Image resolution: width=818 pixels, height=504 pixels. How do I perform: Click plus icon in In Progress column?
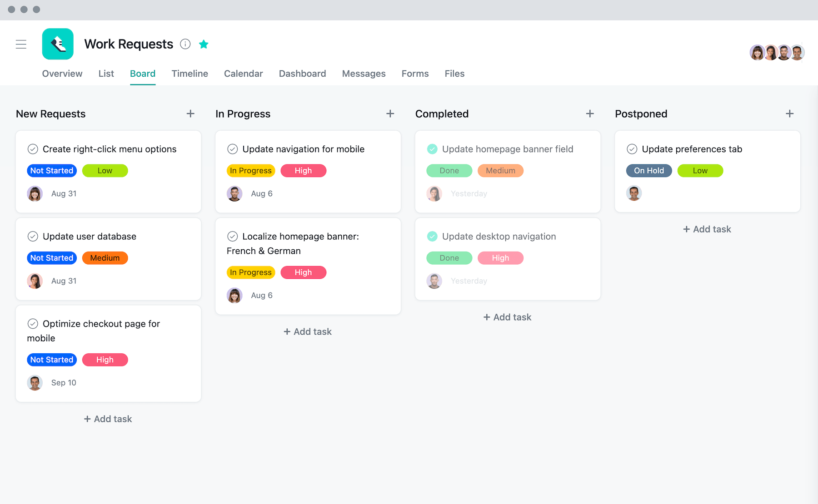click(390, 114)
